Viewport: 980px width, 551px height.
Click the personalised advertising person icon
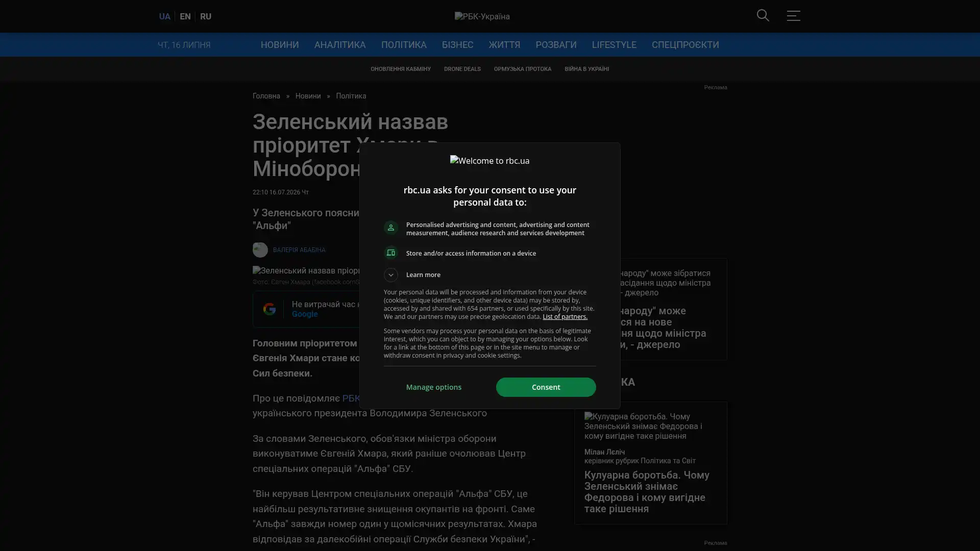[x=390, y=228]
